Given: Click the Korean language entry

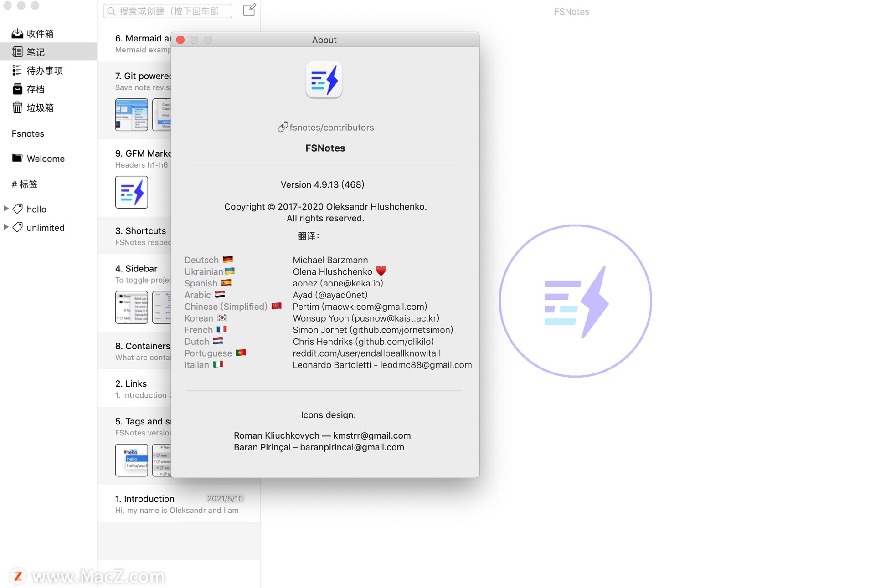Looking at the screenshot, I should 206,318.
